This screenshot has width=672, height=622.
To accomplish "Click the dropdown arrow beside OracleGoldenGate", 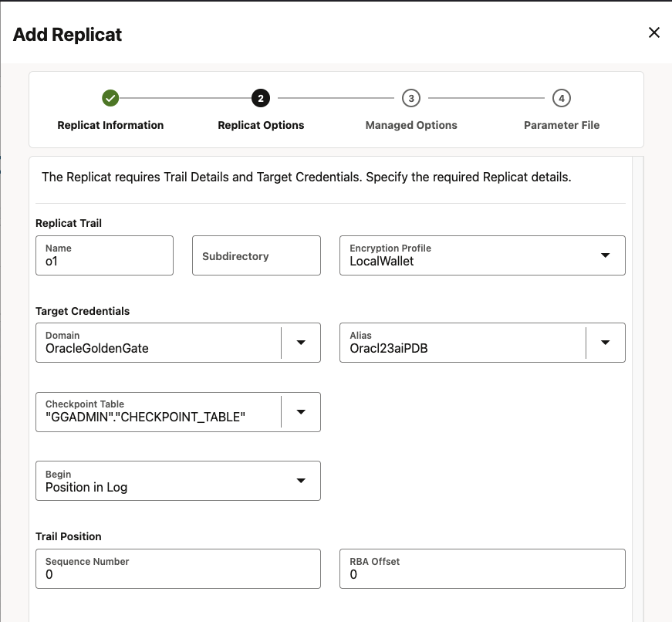I will (301, 343).
